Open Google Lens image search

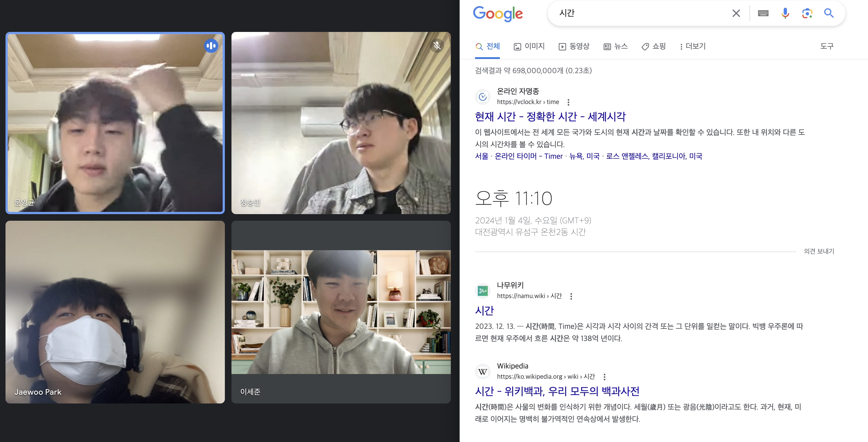tap(807, 13)
